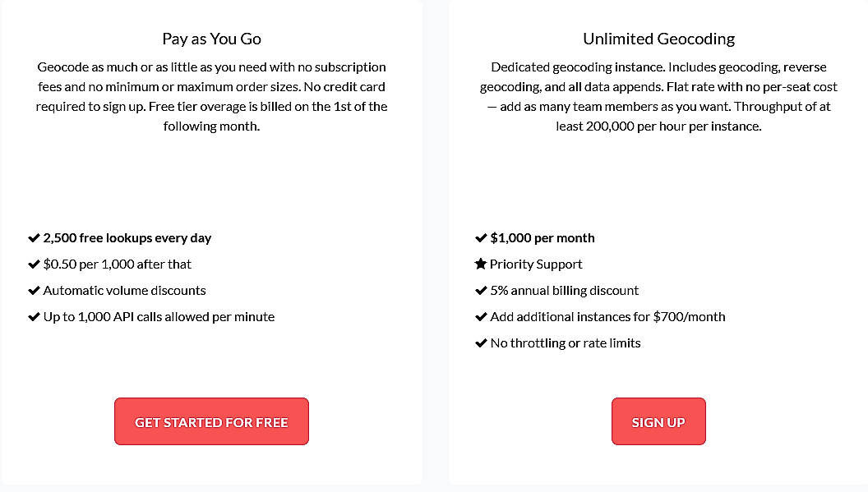
Task: Click the checkmark beside 5% annual billing discount
Action: (481, 290)
